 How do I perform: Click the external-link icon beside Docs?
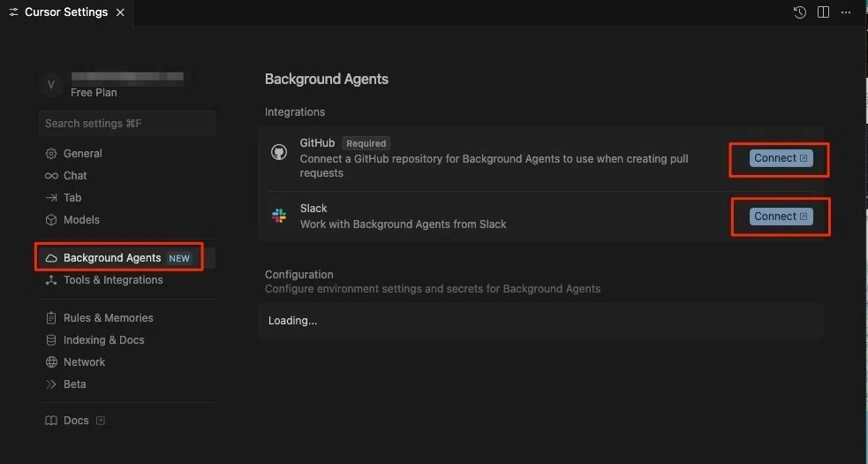(x=100, y=420)
